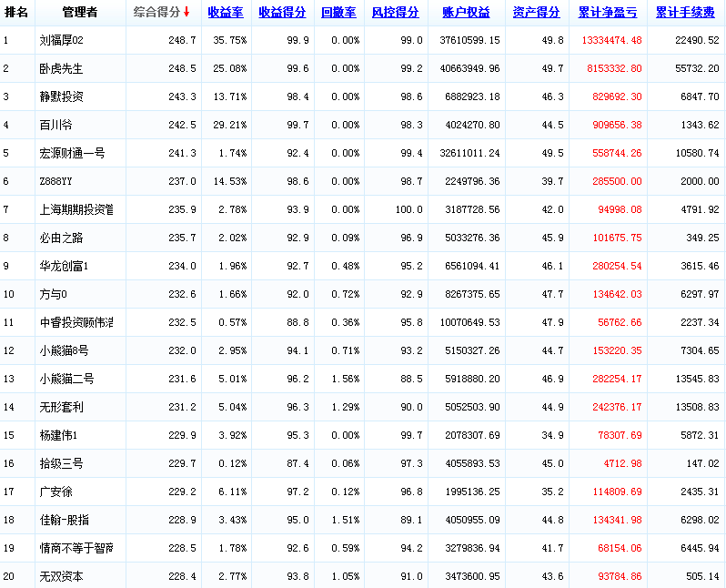Select manager Z888YY

coord(56,181)
